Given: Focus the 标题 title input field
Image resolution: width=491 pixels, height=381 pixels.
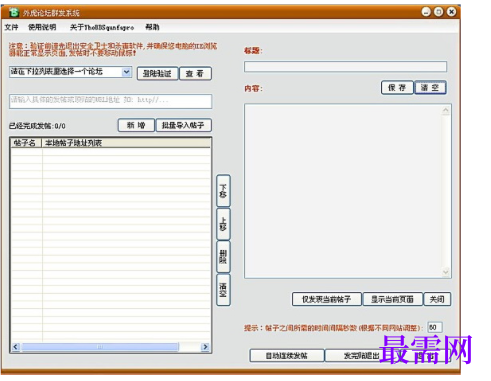Looking at the screenshot, I should (345, 66).
